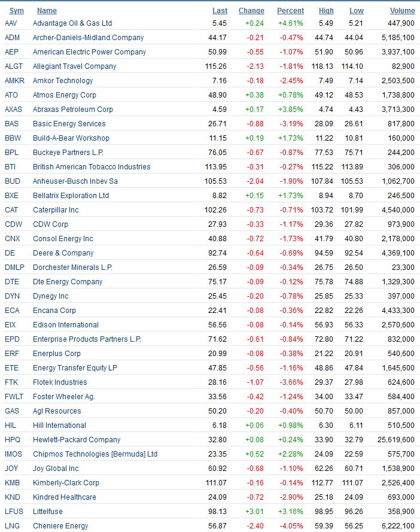Select Archer-Daniels-Midland Company row name

(x=88, y=37)
